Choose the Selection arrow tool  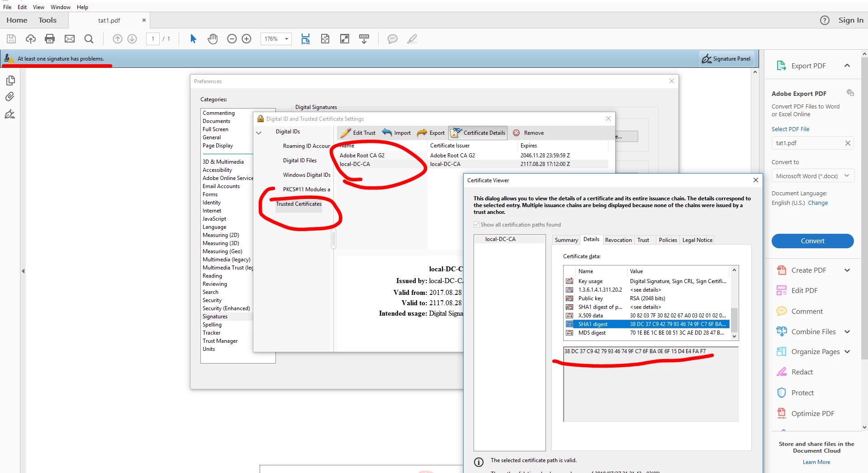click(193, 39)
